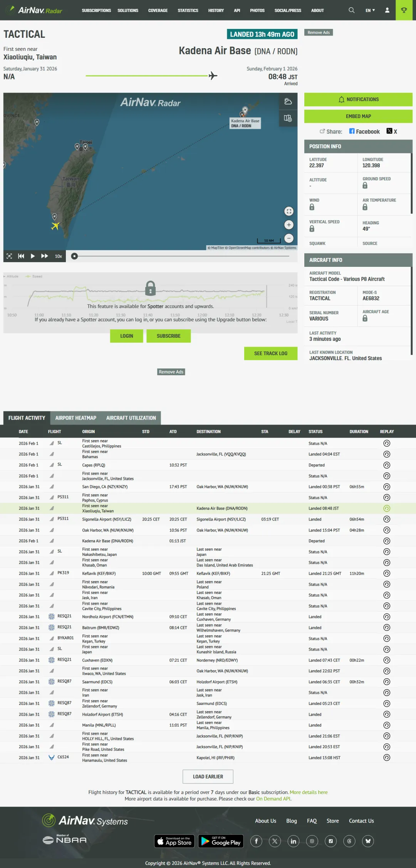Share the flight on Facebook

(364, 131)
